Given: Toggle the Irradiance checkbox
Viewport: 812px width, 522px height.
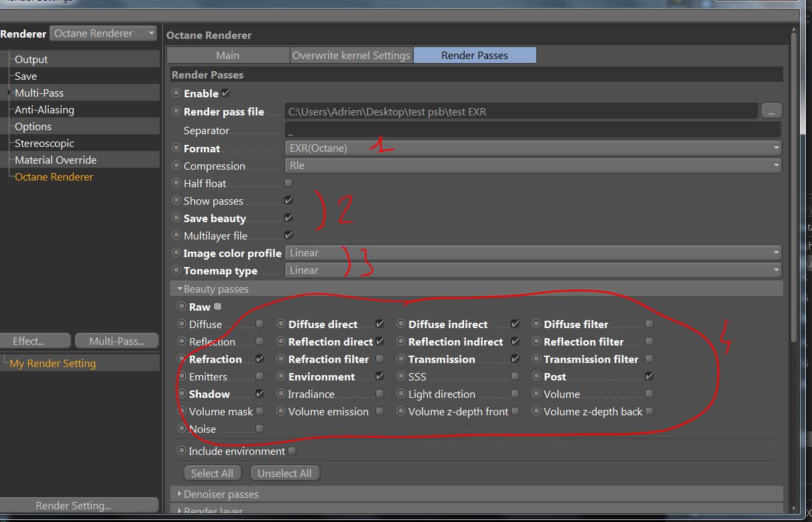Looking at the screenshot, I should [380, 393].
